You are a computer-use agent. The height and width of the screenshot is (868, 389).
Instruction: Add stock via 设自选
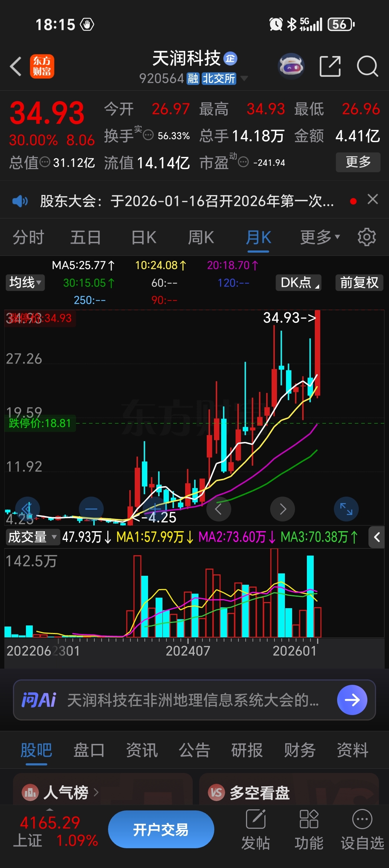click(362, 830)
